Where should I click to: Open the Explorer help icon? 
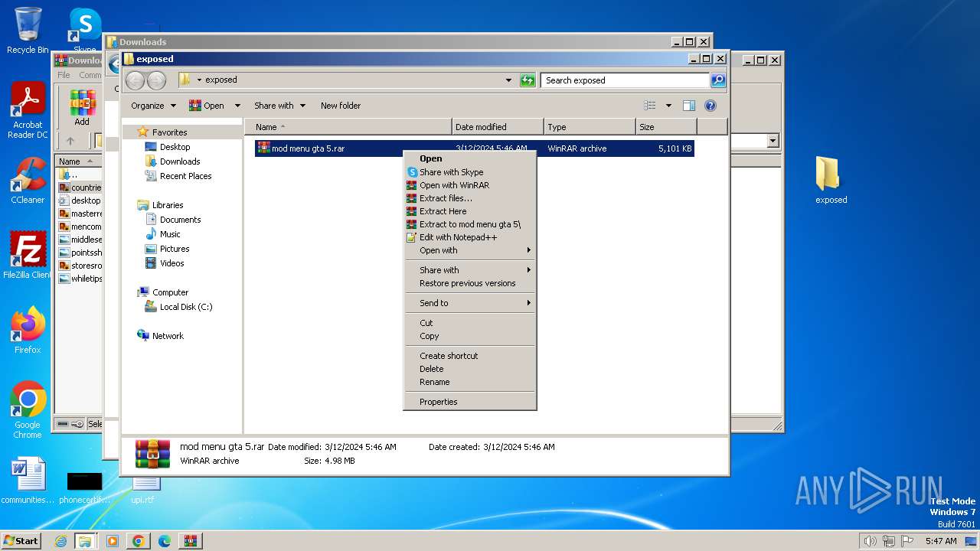[710, 106]
